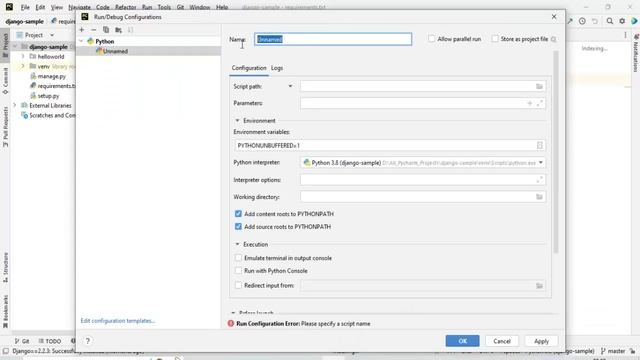Browse for script path with folder icon
Image resolution: width=640 pixels, height=360 pixels.
[539, 87]
